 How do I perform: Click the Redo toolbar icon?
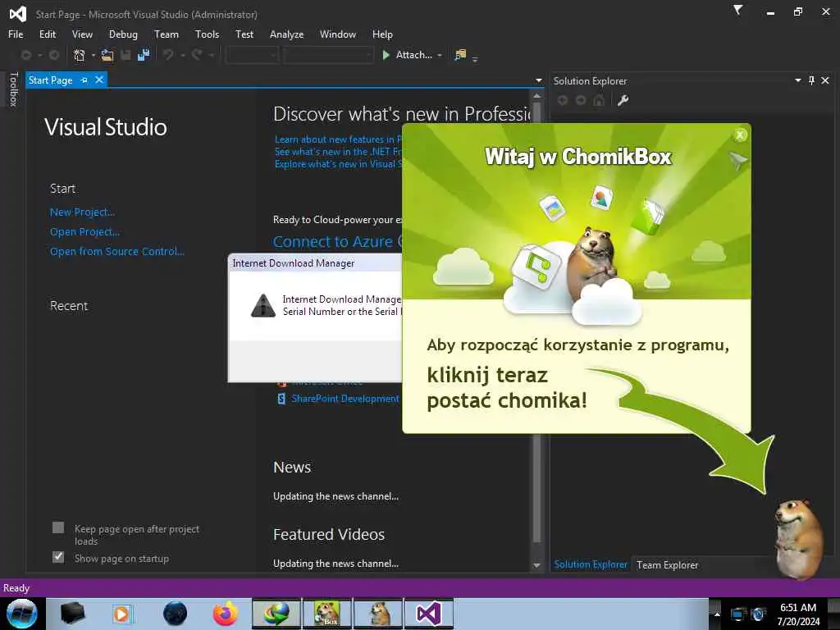[197, 55]
